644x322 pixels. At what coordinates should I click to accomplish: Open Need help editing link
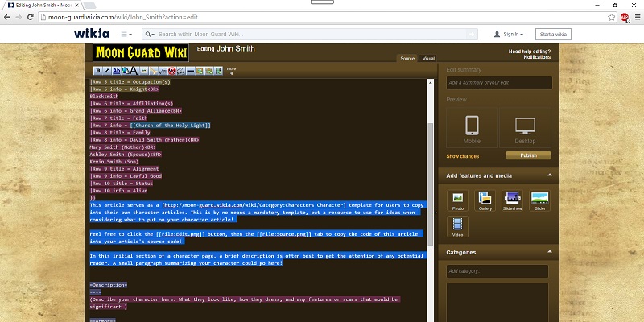coord(530,52)
